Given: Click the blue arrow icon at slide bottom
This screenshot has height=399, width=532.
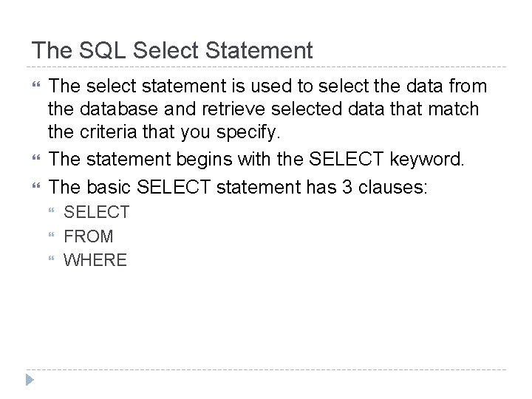Looking at the screenshot, I should [28, 381].
